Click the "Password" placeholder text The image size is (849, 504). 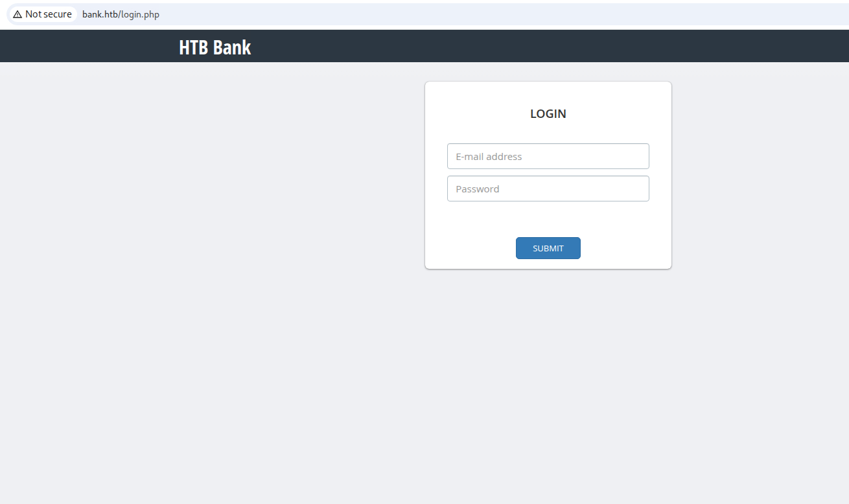click(478, 189)
